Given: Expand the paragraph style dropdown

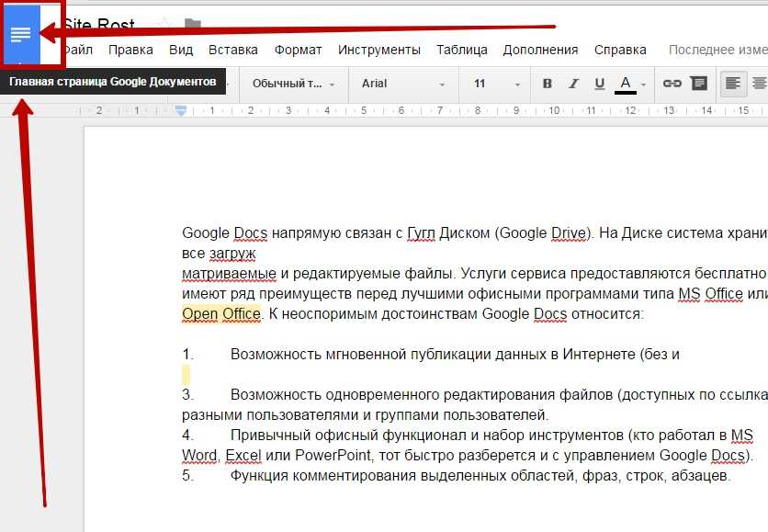Looking at the screenshot, I should click(x=293, y=84).
